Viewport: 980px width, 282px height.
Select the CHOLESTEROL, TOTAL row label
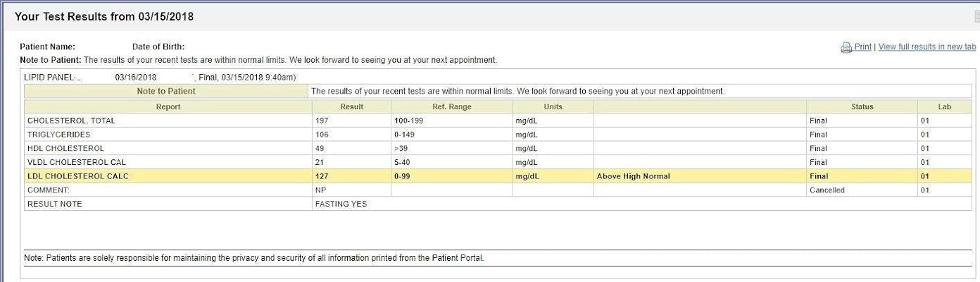[x=71, y=121]
